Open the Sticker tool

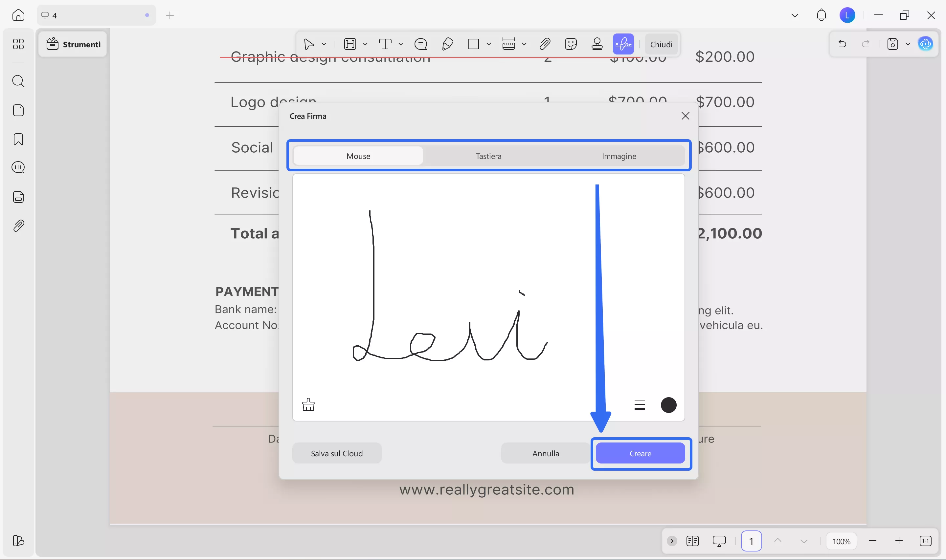coord(571,44)
